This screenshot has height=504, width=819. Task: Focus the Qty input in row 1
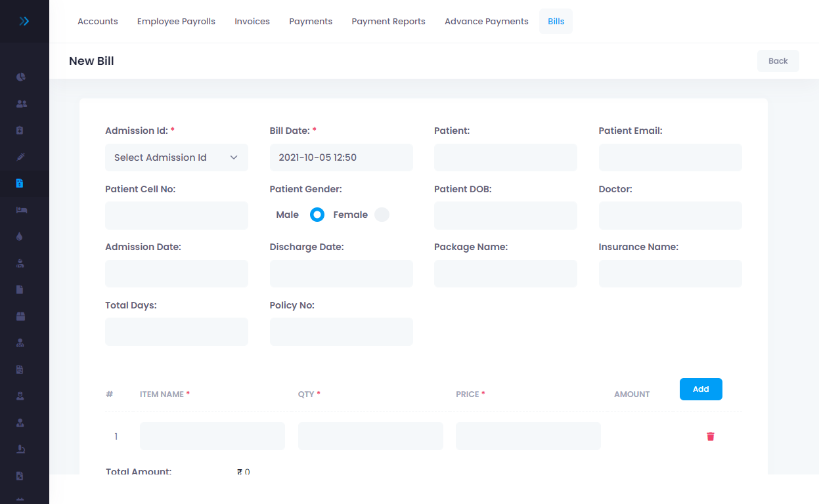pos(370,436)
